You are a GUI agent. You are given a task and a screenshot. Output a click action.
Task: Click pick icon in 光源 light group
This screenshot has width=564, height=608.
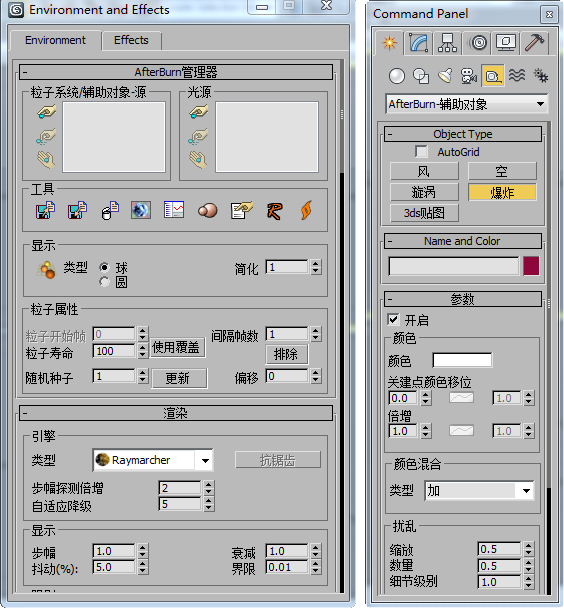pyautogui.click(x=199, y=112)
